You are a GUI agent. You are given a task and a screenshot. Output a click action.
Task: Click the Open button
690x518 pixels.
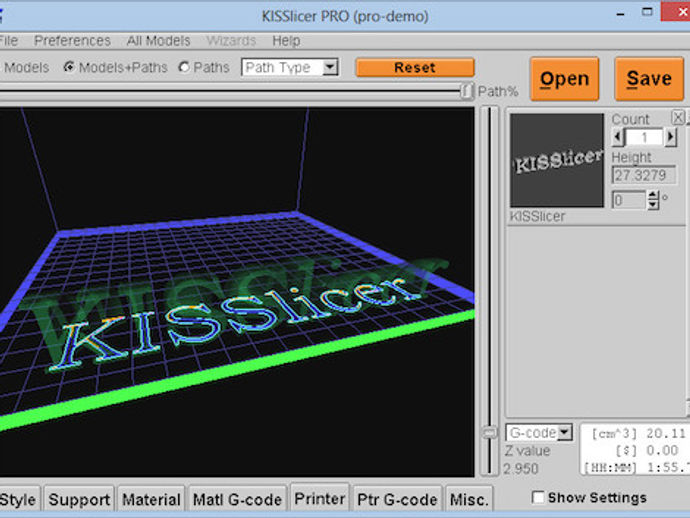(x=565, y=79)
